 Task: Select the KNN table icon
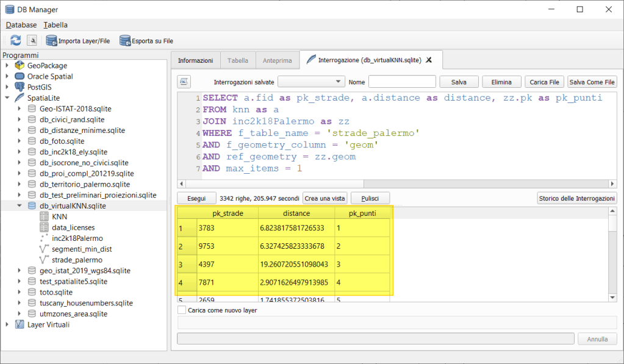[x=44, y=216]
